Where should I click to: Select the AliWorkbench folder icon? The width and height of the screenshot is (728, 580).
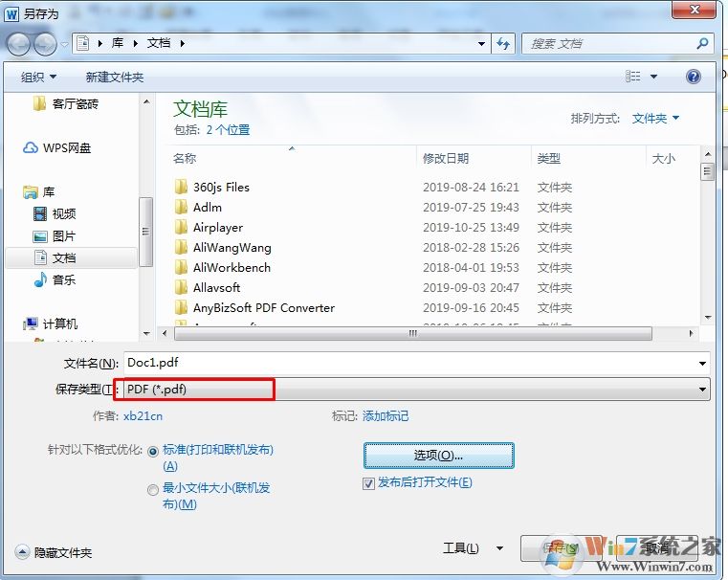pos(181,267)
